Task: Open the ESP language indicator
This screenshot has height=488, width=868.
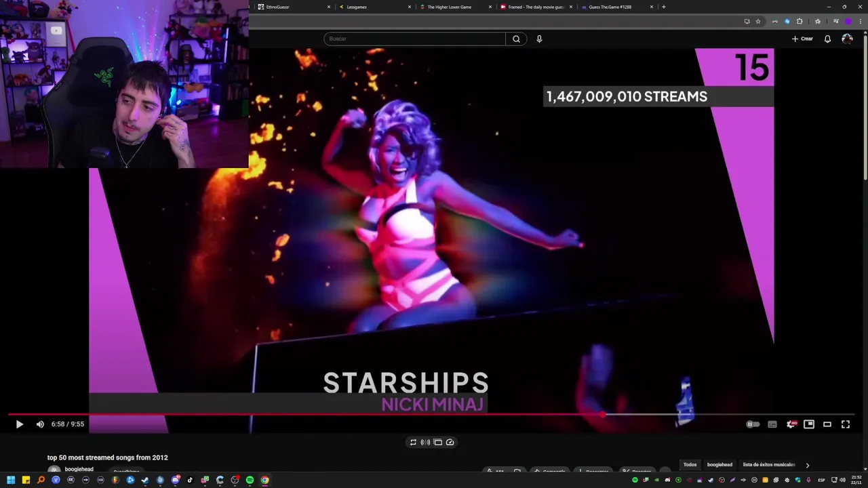Action: pyautogui.click(x=821, y=480)
